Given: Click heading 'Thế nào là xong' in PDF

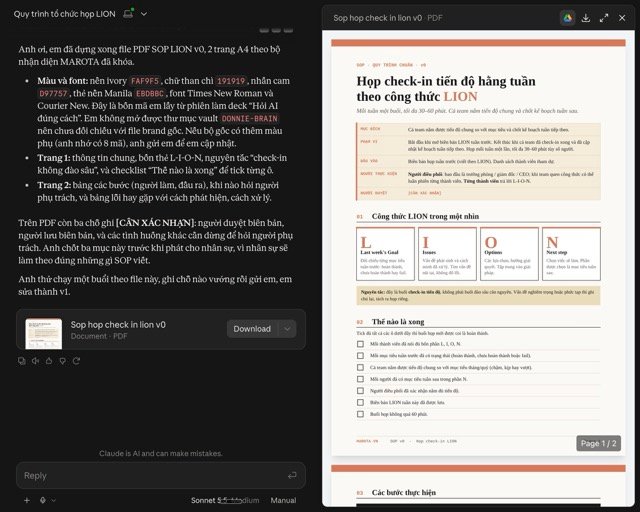Looking at the screenshot, I should coord(398,322).
